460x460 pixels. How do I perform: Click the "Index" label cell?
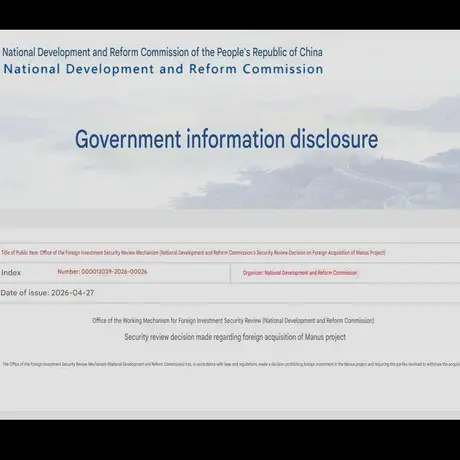11,273
